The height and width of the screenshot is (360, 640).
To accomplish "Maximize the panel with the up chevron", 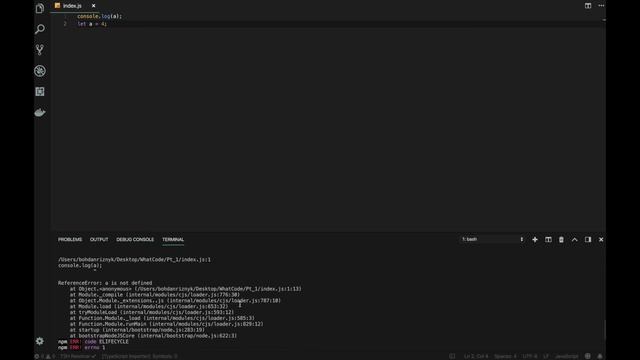I will pos(575,240).
